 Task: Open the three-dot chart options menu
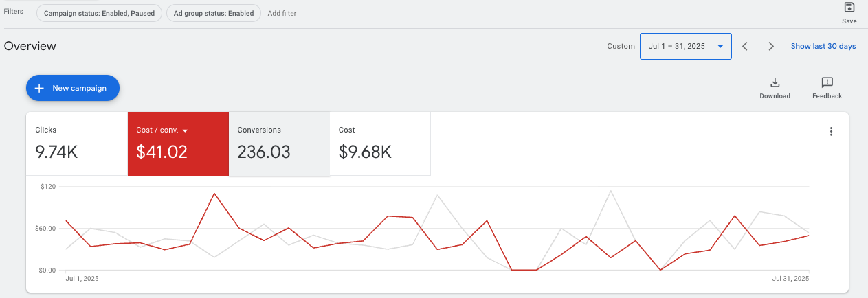click(831, 132)
